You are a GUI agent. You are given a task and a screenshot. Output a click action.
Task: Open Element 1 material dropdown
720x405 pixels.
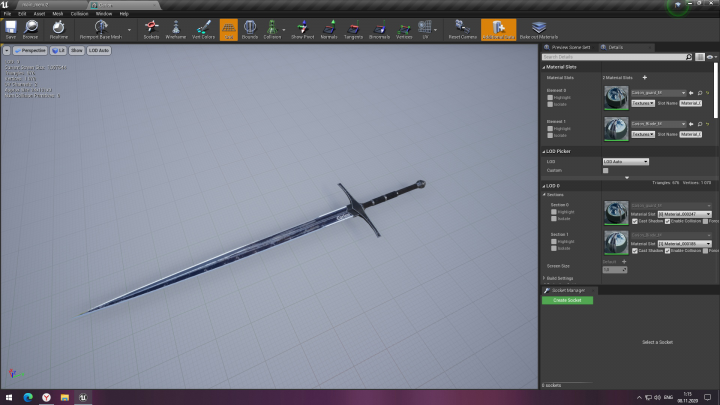[658, 124]
